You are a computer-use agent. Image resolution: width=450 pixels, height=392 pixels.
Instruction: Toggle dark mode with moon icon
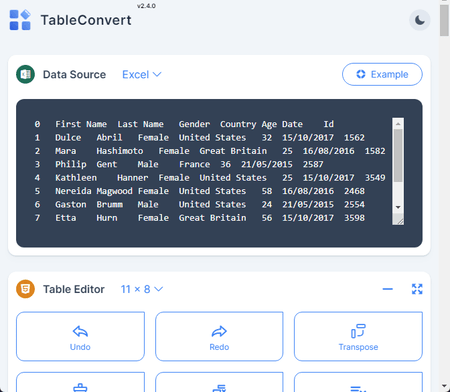(420, 20)
